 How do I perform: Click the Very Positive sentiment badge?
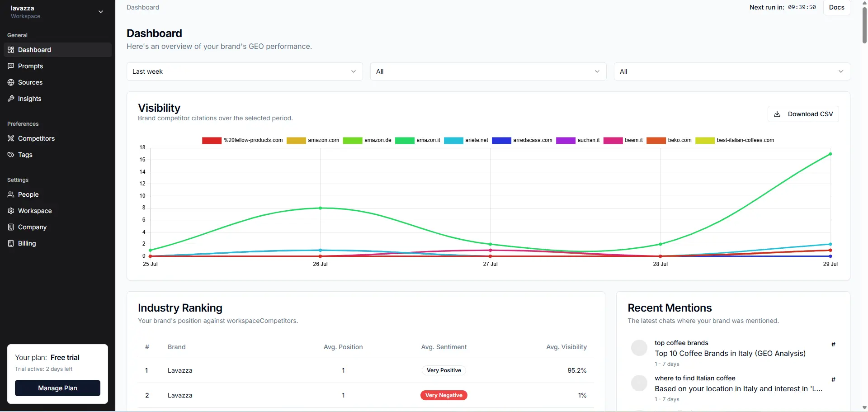[443, 370]
